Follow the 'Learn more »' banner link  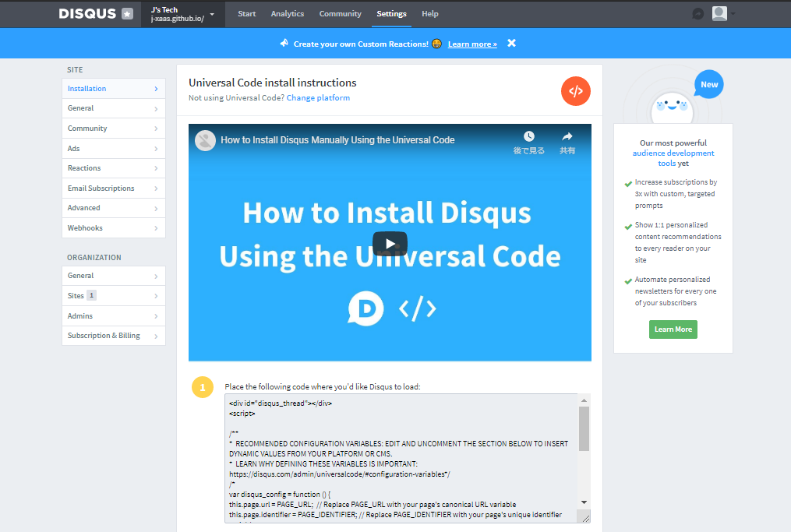pos(472,44)
